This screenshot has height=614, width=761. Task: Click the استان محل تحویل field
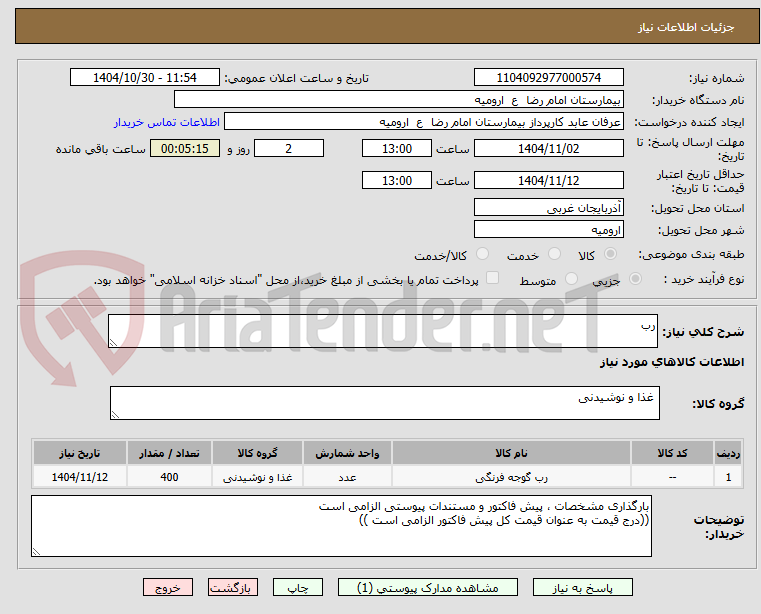click(548, 208)
